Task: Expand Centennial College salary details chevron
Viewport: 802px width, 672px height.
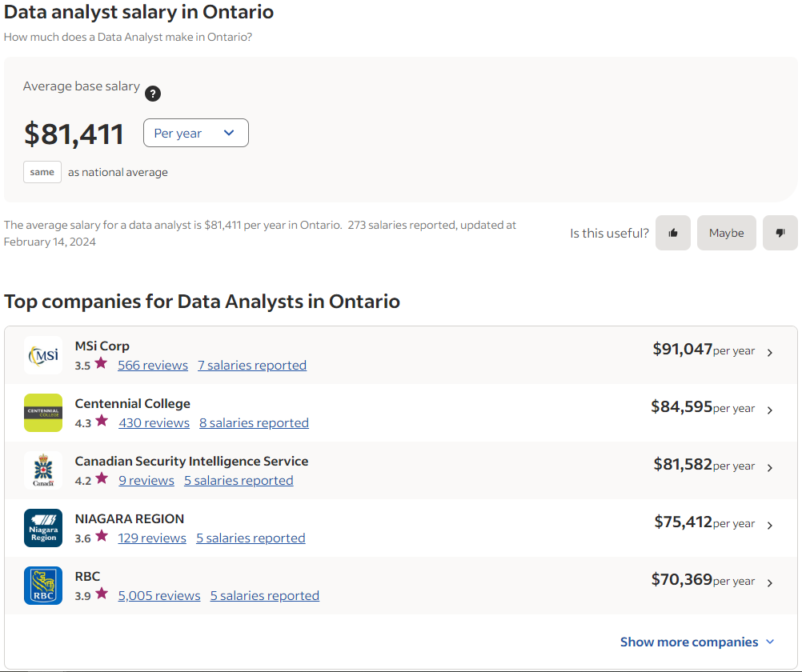Action: pos(770,410)
